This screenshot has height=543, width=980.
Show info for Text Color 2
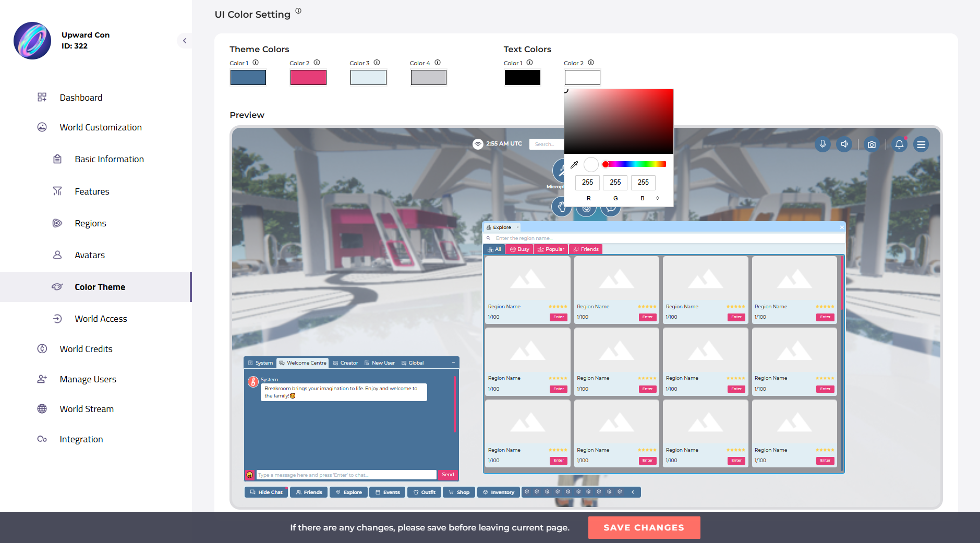pos(591,63)
